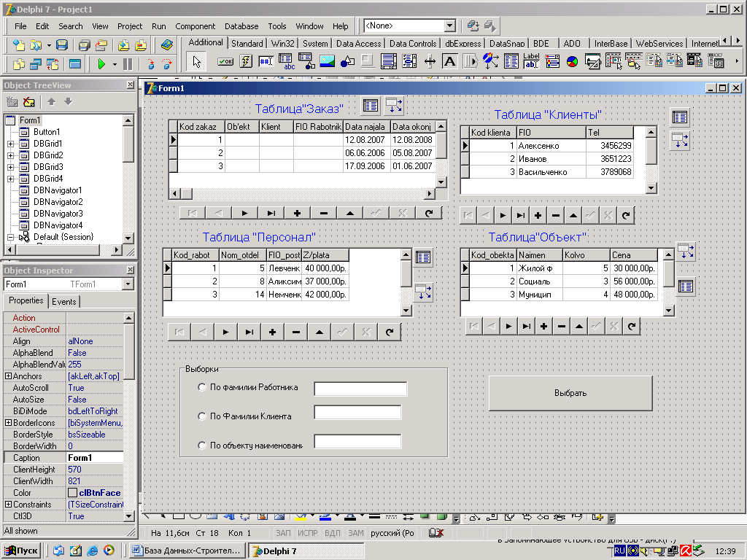Select the LabeledEdit component icon
This screenshot has width=747, height=560.
[531, 61]
